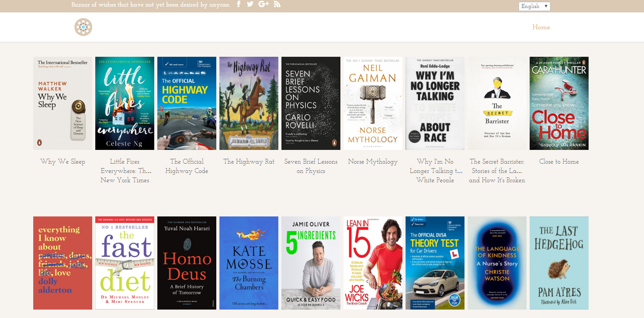Click the Fast Diet cover image
The height and width of the screenshot is (318, 644).
[125, 263]
